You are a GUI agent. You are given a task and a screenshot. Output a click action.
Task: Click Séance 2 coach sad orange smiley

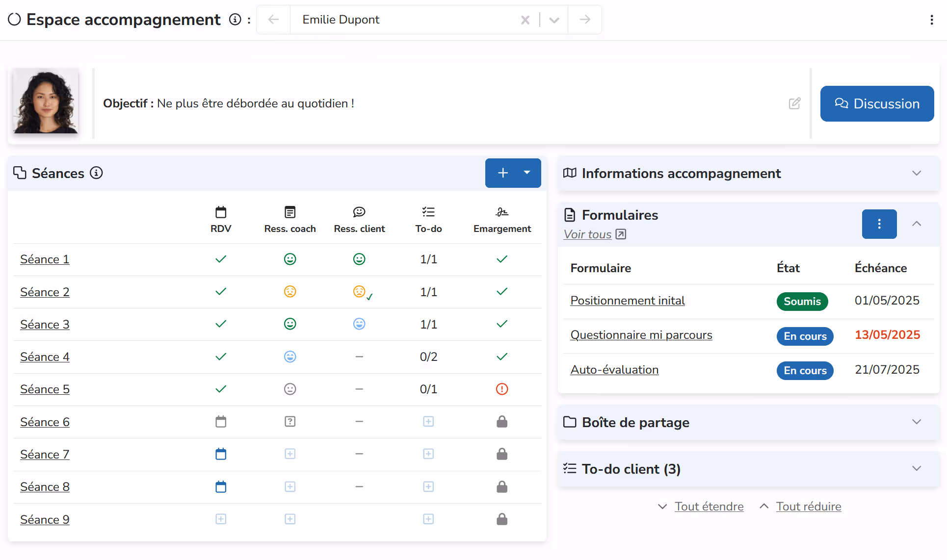click(x=290, y=291)
